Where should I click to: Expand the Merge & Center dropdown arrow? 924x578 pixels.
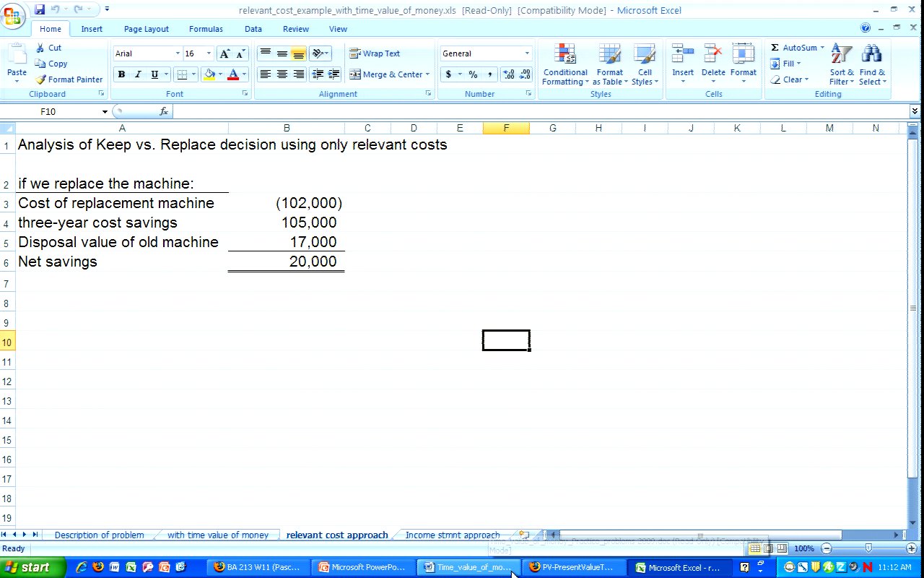pyautogui.click(x=427, y=74)
